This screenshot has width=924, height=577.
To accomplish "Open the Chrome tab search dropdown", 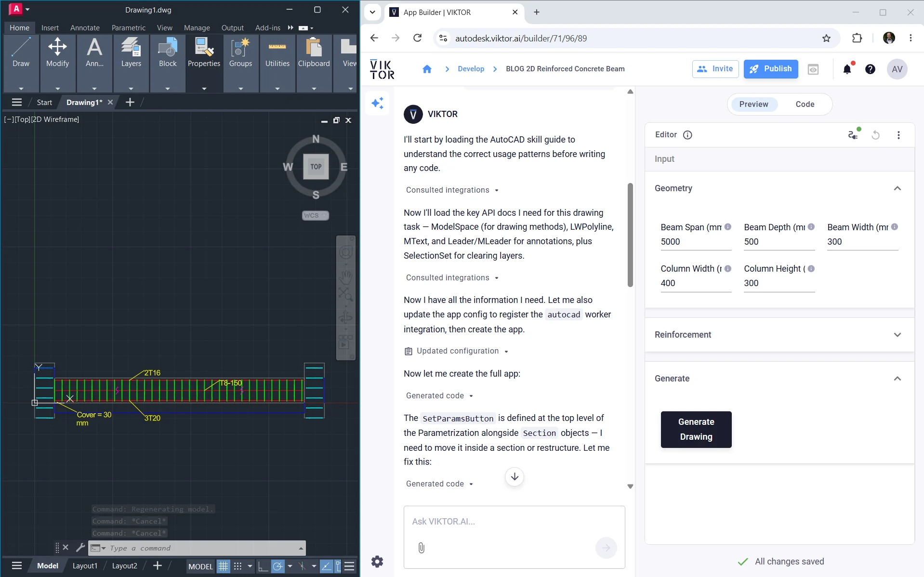I will coord(372,12).
